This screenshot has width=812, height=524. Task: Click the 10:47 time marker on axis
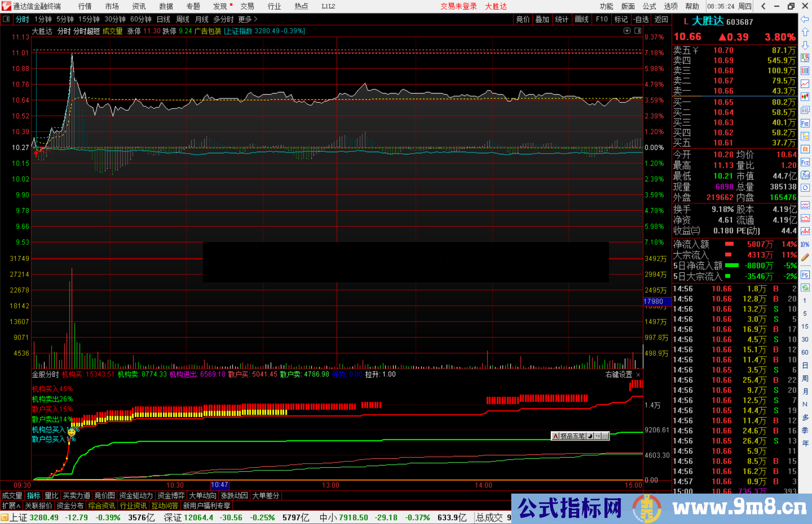(220, 485)
